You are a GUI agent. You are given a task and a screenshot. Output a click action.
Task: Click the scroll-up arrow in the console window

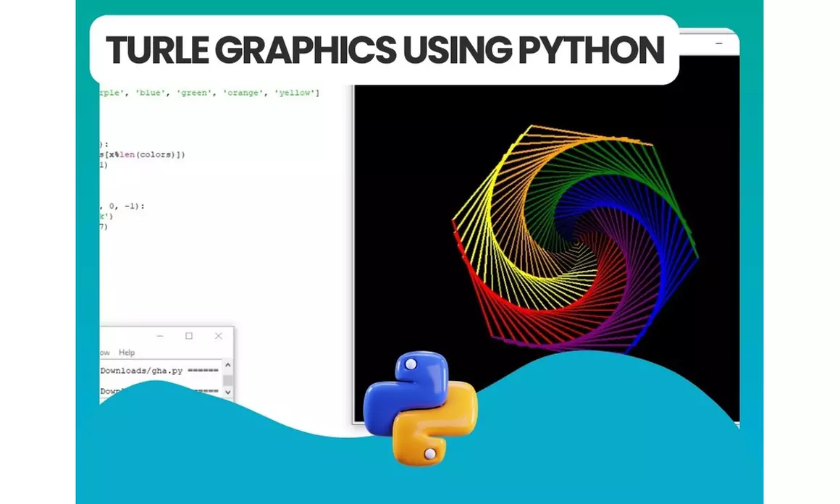[x=227, y=364]
